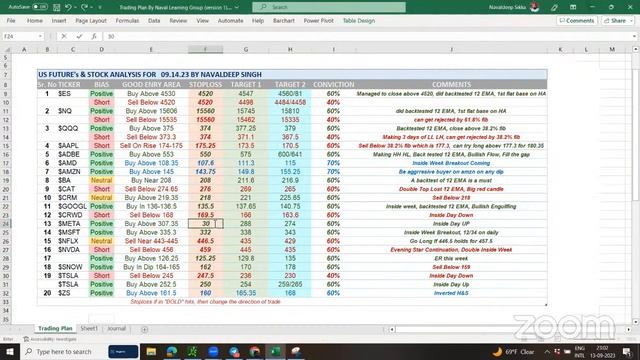Expand the formula bar chevron
The width and height of the screenshot is (640, 360).
(634, 36)
